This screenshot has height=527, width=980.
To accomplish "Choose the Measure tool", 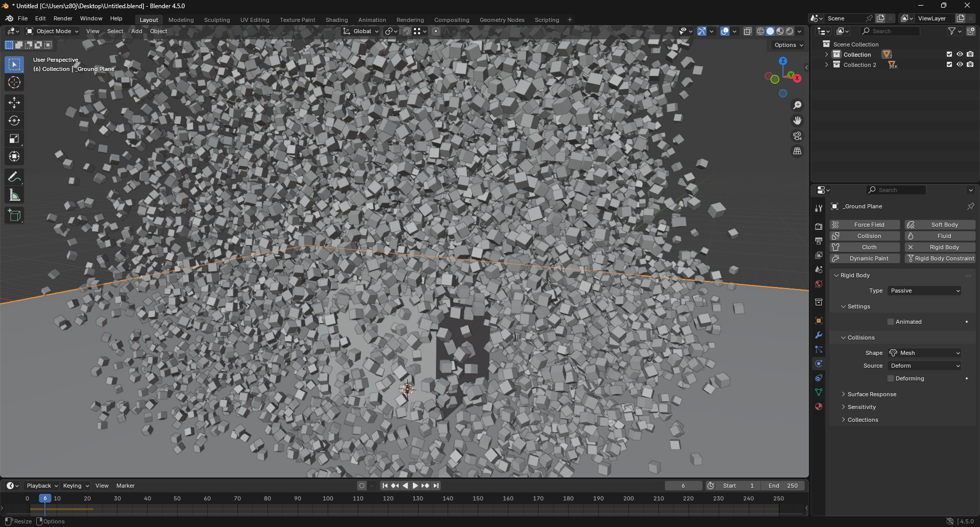I will [14, 195].
